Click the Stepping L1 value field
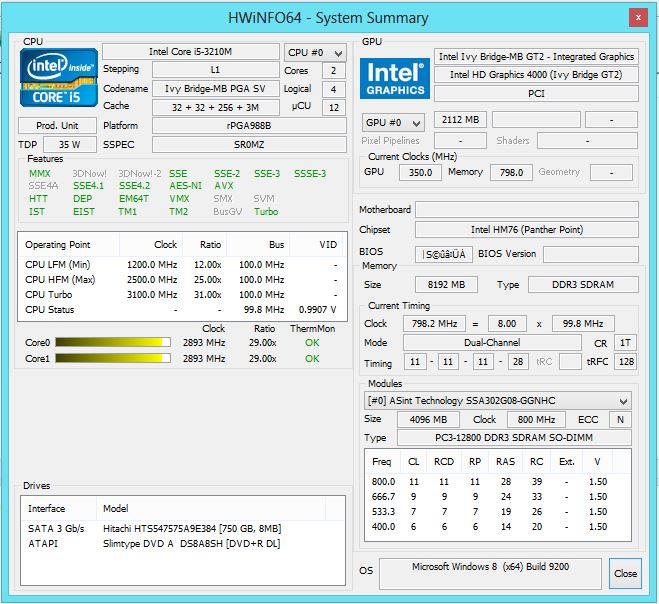Viewport: 659px width, 604px height. coord(216,70)
